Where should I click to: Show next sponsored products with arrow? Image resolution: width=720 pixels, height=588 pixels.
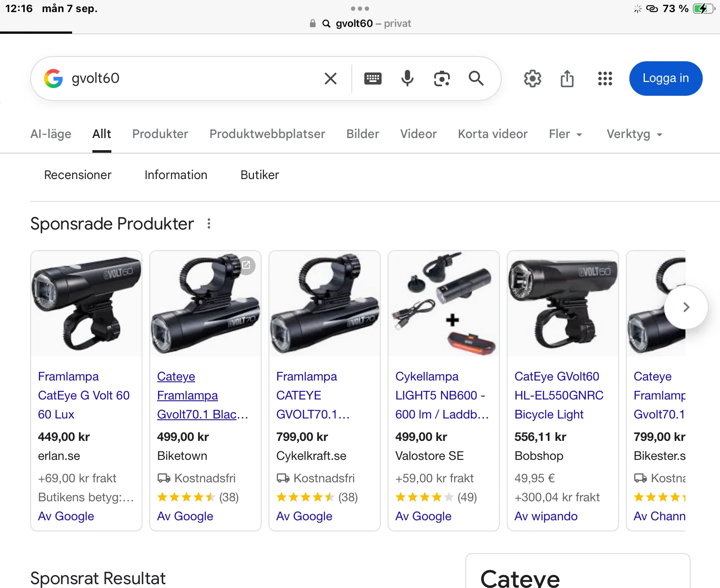(686, 307)
